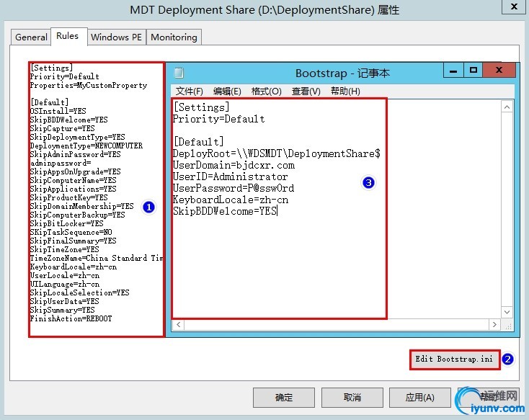This screenshot has height=420, width=529.
Task: Click DeploymentType=NEWCOMPUTER line
Action: (86, 146)
